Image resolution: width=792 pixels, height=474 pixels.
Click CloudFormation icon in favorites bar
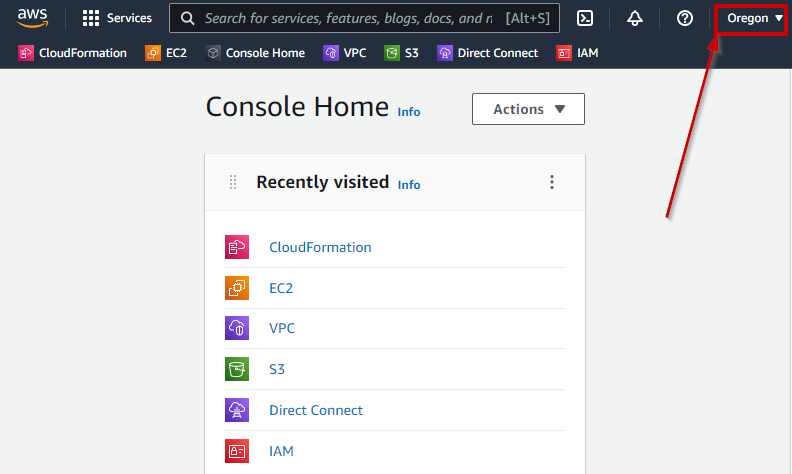[x=26, y=53]
